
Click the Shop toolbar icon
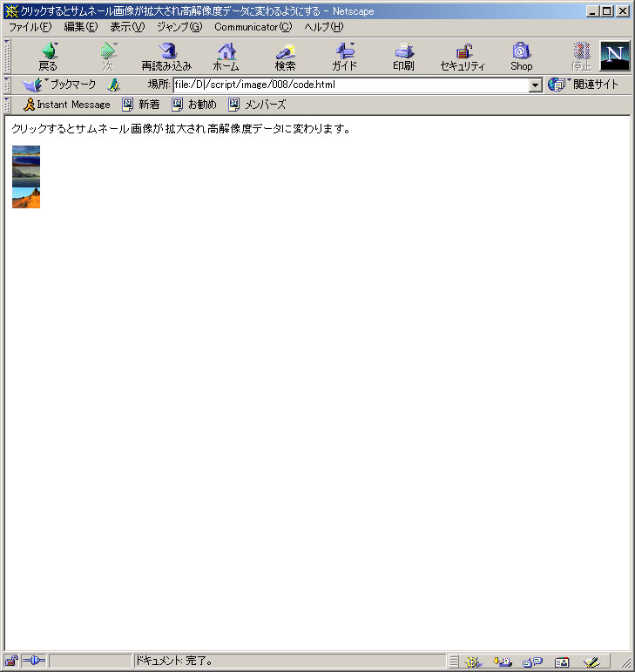[x=521, y=56]
